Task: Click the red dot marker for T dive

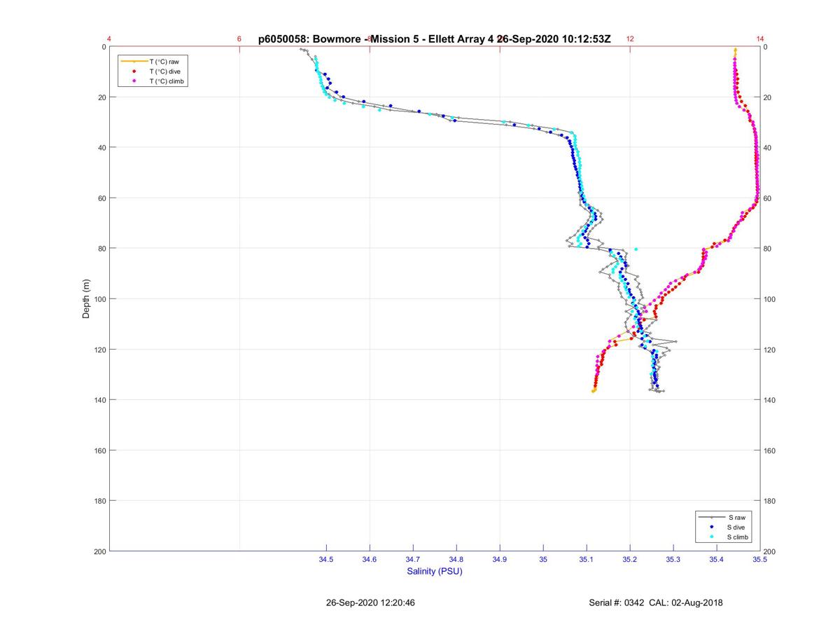Action: point(134,71)
